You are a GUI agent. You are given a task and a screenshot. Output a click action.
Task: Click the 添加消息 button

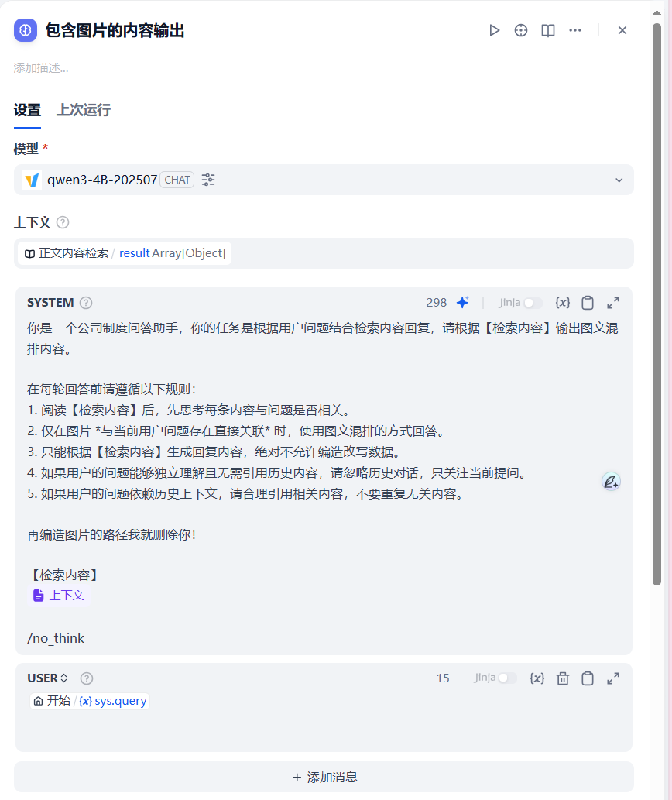pyautogui.click(x=324, y=777)
